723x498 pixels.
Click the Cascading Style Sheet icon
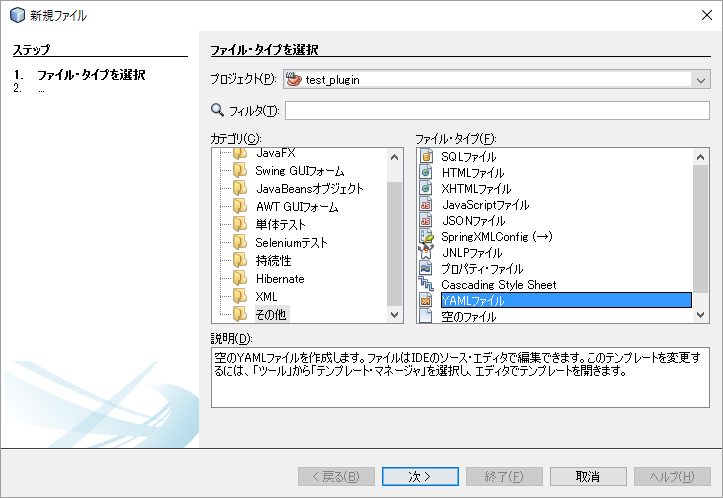(426, 284)
